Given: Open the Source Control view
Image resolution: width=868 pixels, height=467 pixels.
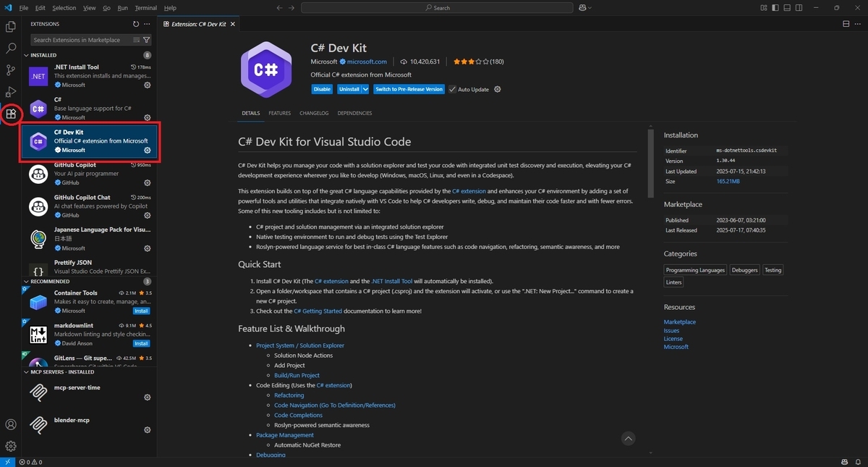Looking at the screenshot, I should coord(10,70).
